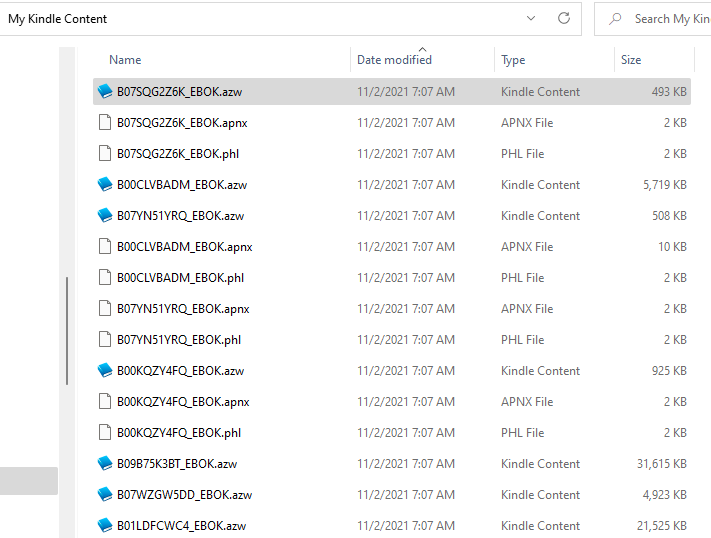This screenshot has height=538, width=711.
Task: Click the My Kindle Content address path
Action: coord(58,19)
